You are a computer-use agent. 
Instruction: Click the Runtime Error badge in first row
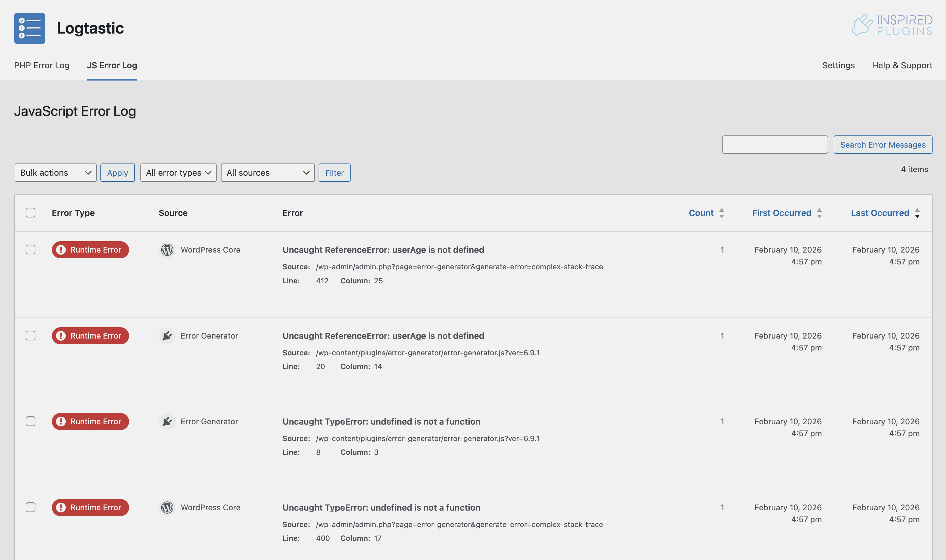point(90,250)
